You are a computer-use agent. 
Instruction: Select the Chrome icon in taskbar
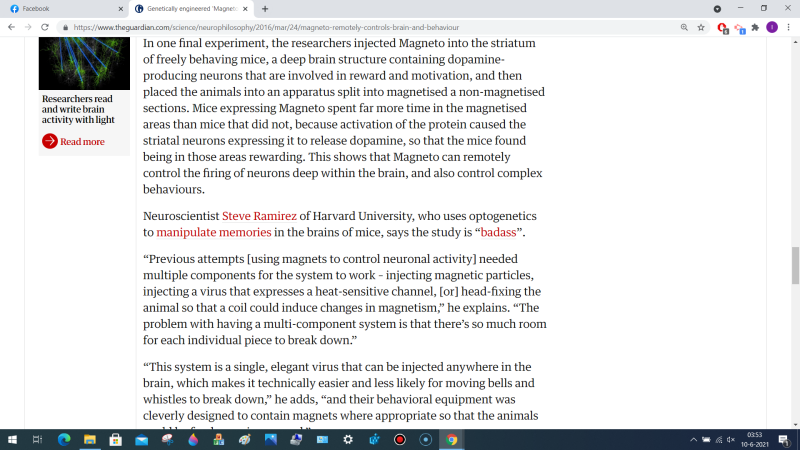coord(452,440)
